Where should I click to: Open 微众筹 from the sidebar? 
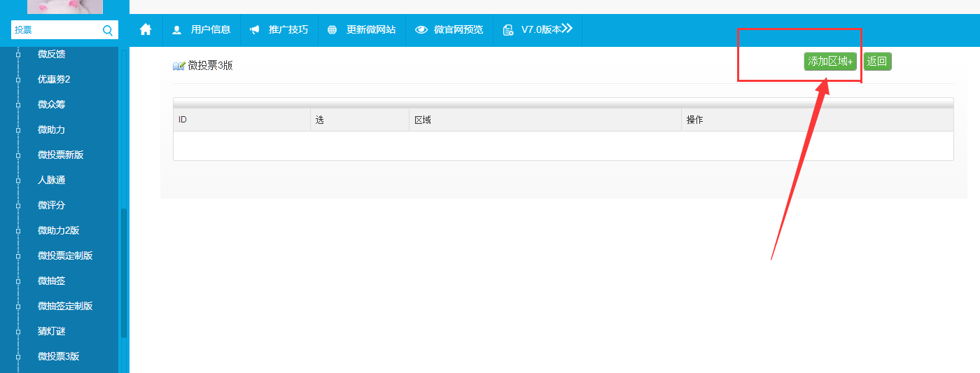click(x=52, y=104)
